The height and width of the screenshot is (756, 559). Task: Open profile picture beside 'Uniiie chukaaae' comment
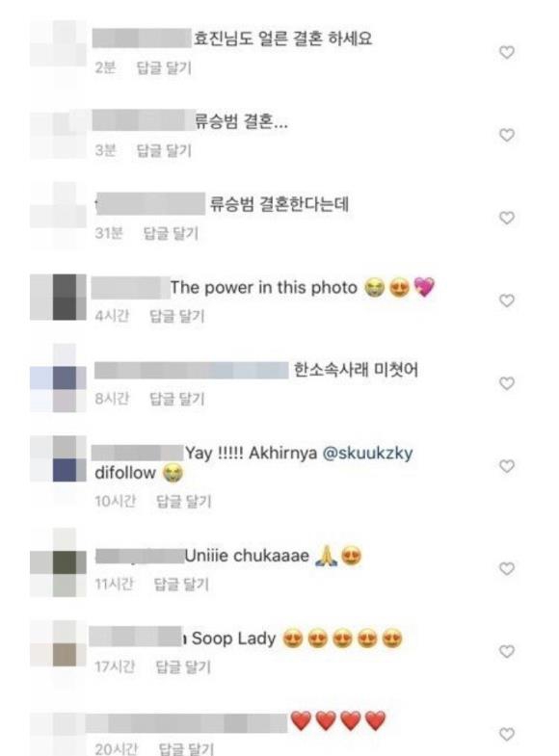pyautogui.click(x=58, y=562)
